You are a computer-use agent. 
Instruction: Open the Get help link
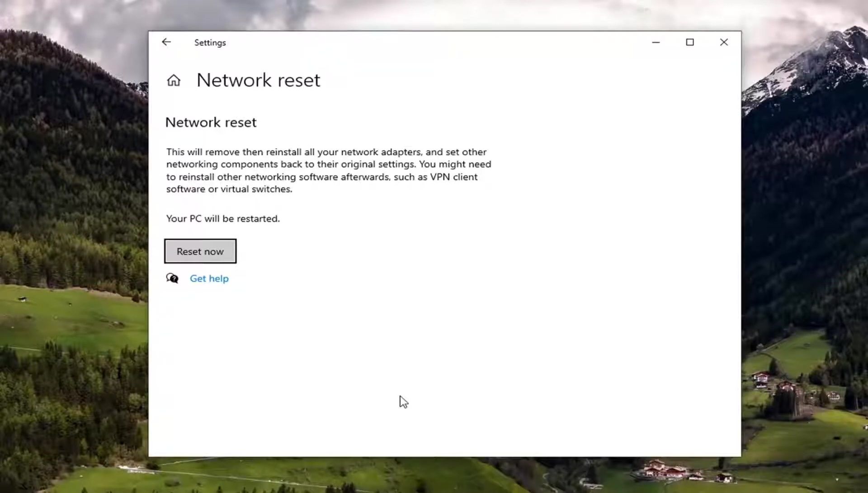coord(209,279)
